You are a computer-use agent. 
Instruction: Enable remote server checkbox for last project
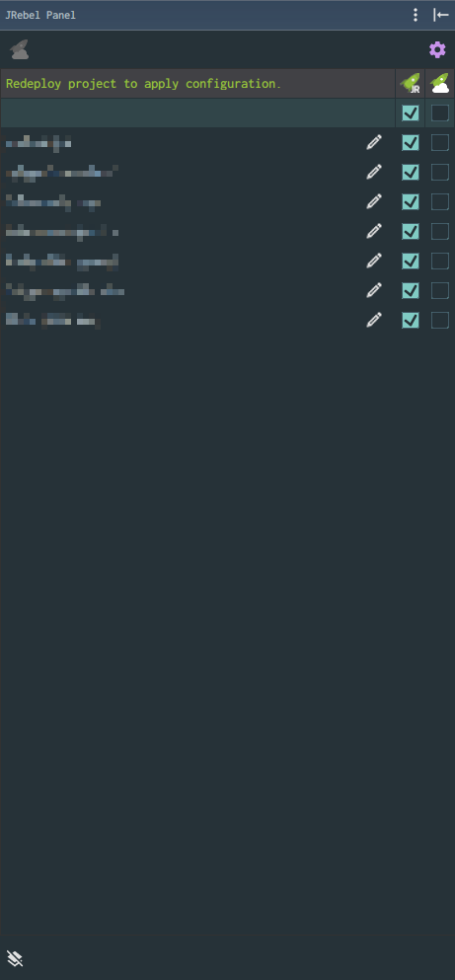[x=440, y=320]
